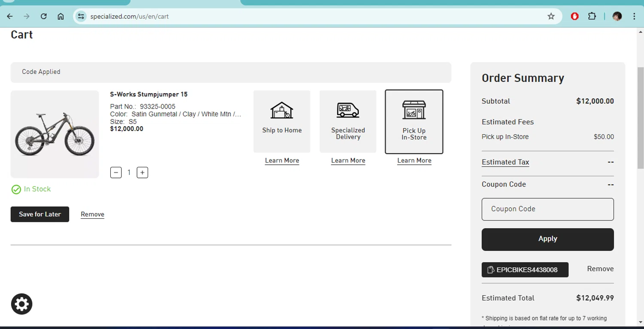Click the browser forward arrow

tap(27, 16)
